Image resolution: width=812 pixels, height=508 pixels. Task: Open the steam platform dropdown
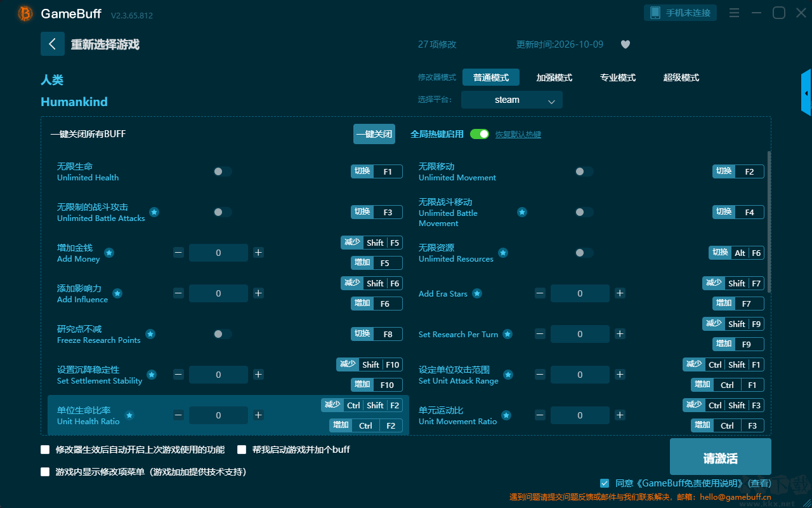pos(512,100)
